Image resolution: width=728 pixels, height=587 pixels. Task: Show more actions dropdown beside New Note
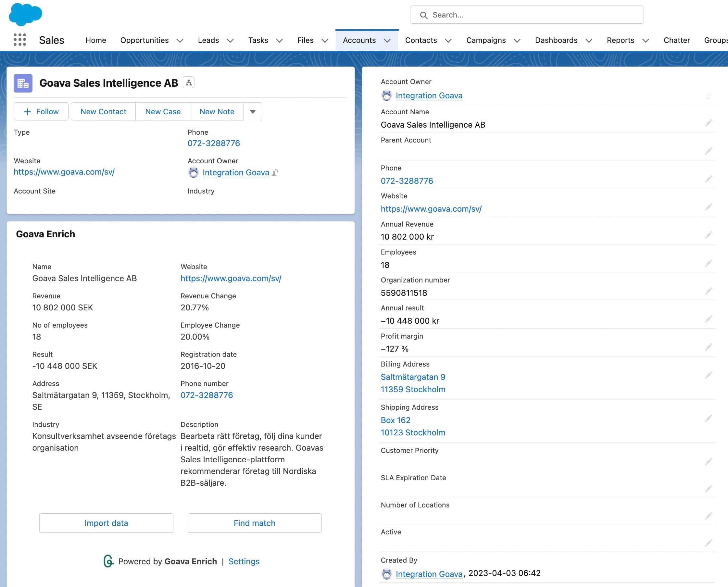click(253, 112)
